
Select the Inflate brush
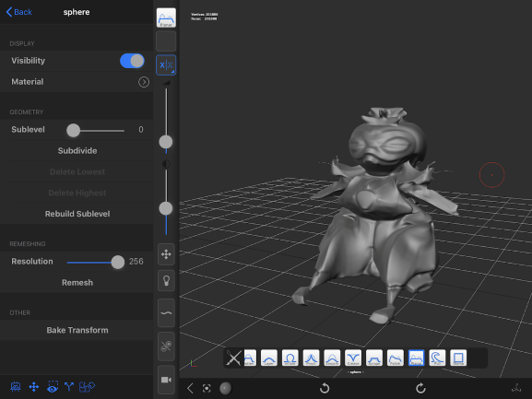tap(290, 358)
